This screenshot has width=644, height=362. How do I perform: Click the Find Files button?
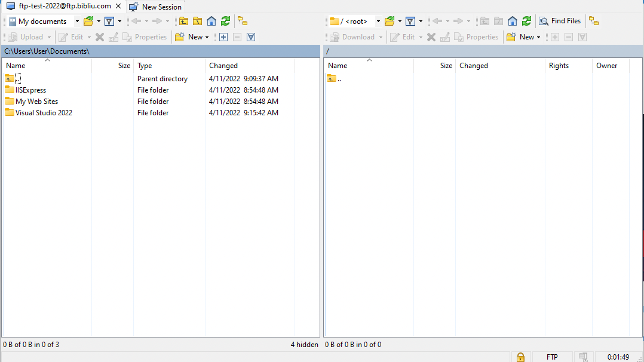coord(560,21)
